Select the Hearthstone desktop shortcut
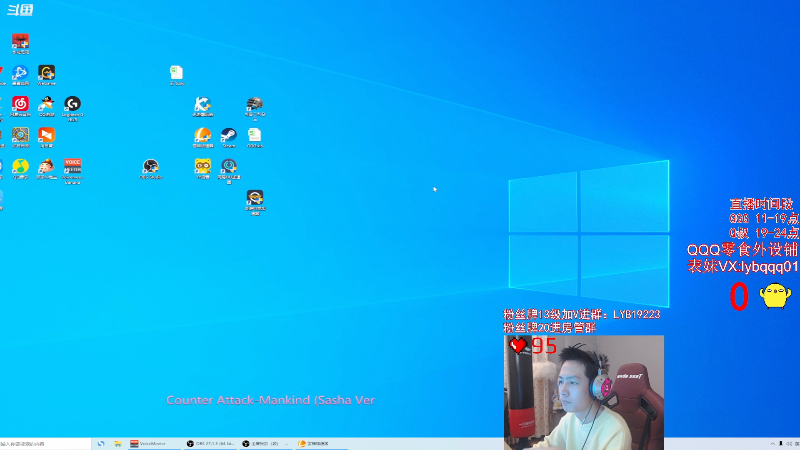 (20, 137)
